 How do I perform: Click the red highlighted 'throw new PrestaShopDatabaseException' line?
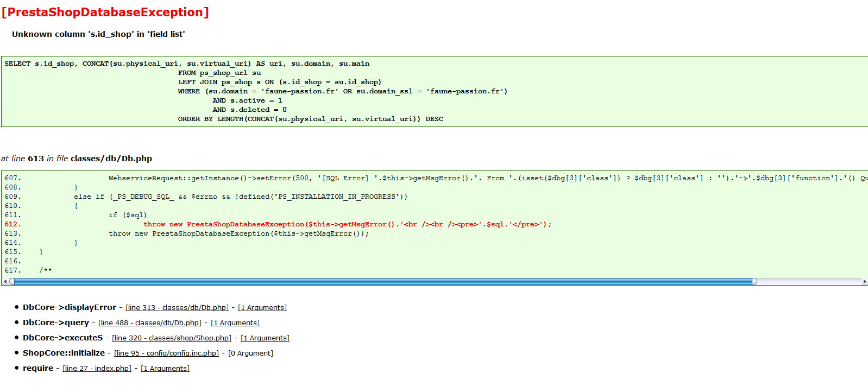(348, 224)
